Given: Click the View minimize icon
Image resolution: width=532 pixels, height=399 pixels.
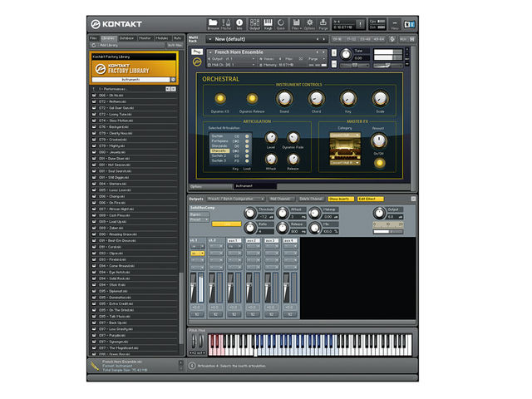Looking at the screenshot, I should 394,24.
